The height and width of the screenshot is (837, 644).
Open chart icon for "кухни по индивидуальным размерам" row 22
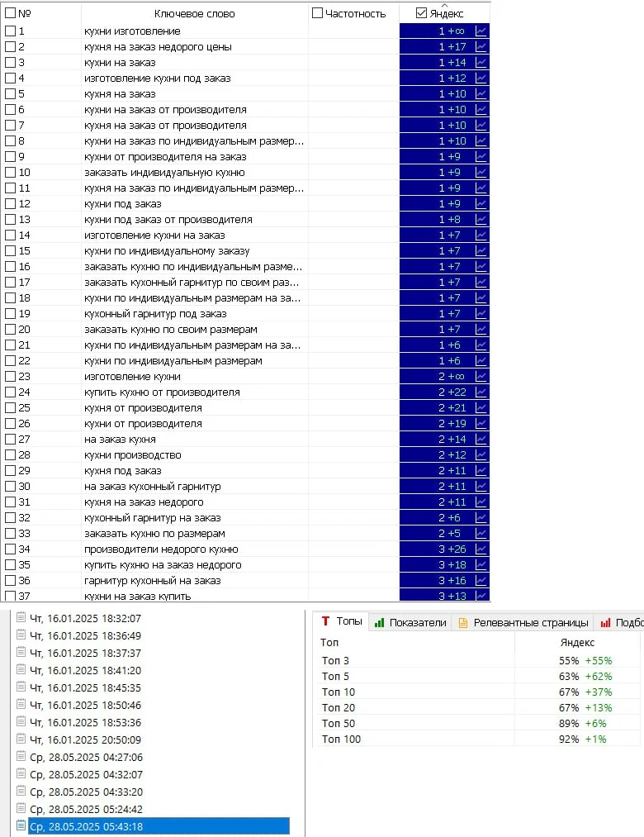pyautogui.click(x=481, y=361)
